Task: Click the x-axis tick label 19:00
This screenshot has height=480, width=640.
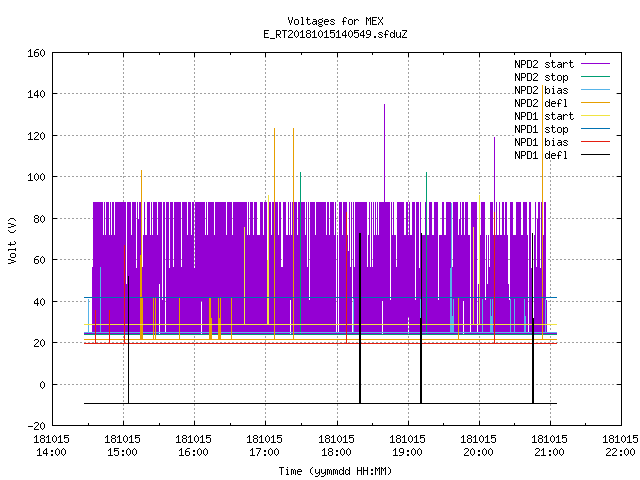Action: tap(407, 452)
